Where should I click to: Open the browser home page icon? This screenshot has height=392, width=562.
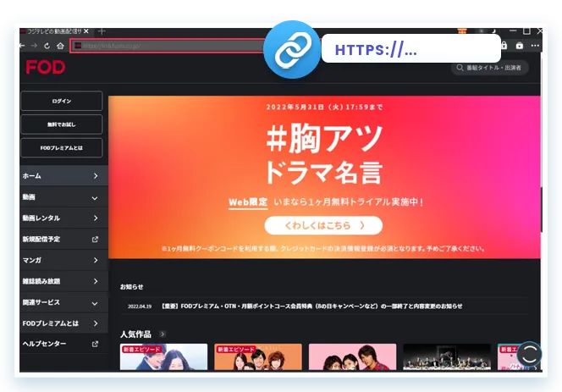tap(60, 46)
